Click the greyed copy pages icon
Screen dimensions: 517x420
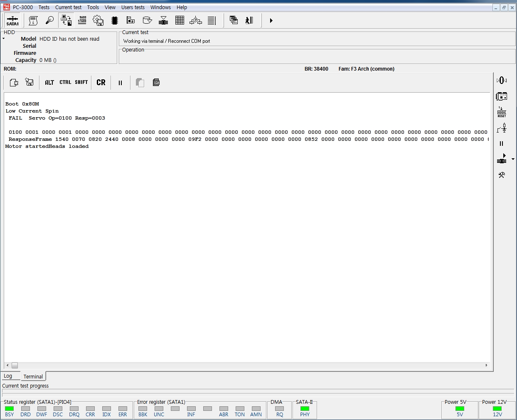pyautogui.click(x=140, y=83)
